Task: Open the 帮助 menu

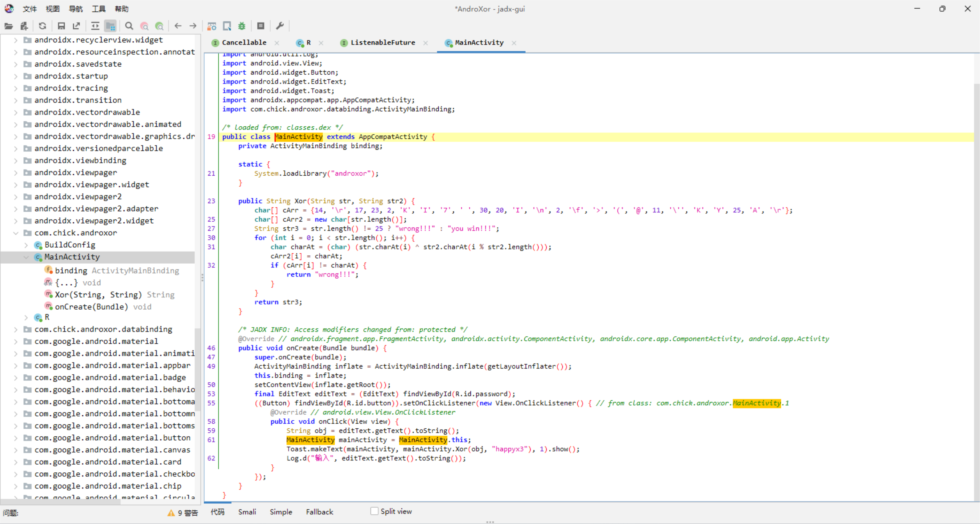Action: (122, 8)
